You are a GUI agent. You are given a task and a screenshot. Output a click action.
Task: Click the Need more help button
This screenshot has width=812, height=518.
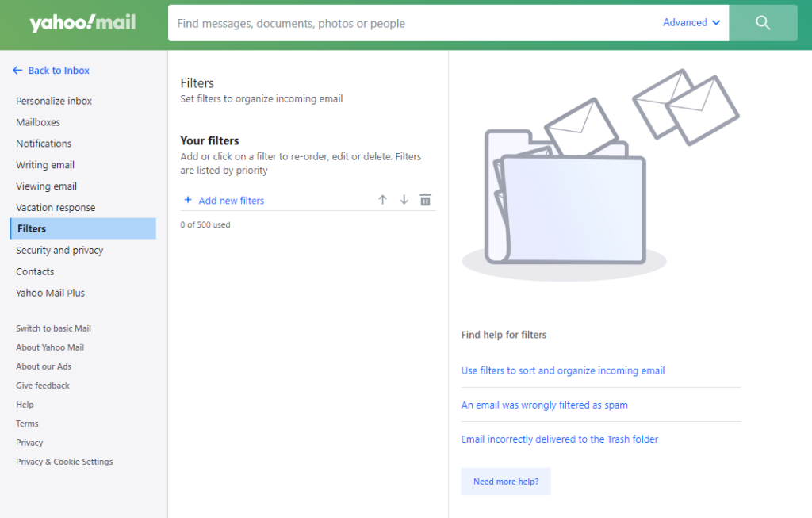pos(506,482)
